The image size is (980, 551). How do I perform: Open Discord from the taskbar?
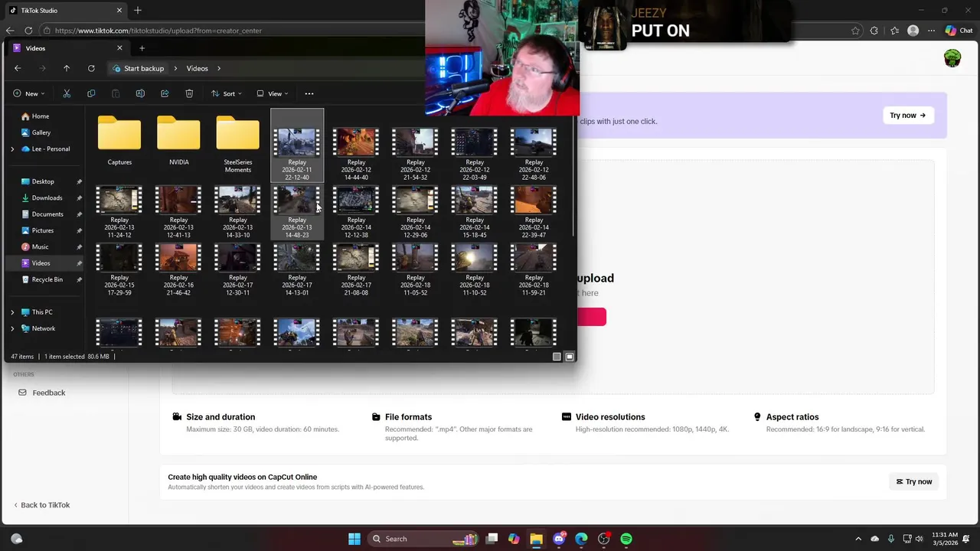pos(559,539)
